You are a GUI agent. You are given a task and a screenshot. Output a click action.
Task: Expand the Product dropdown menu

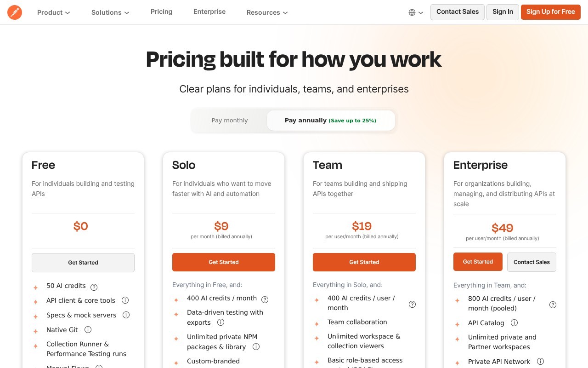coord(54,12)
